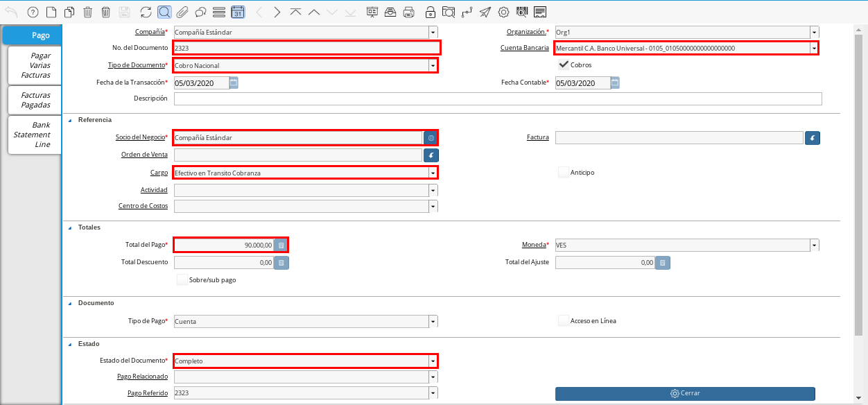Click the first trash can Delete icon
Viewport: 868px width, 405px height.
(x=87, y=12)
